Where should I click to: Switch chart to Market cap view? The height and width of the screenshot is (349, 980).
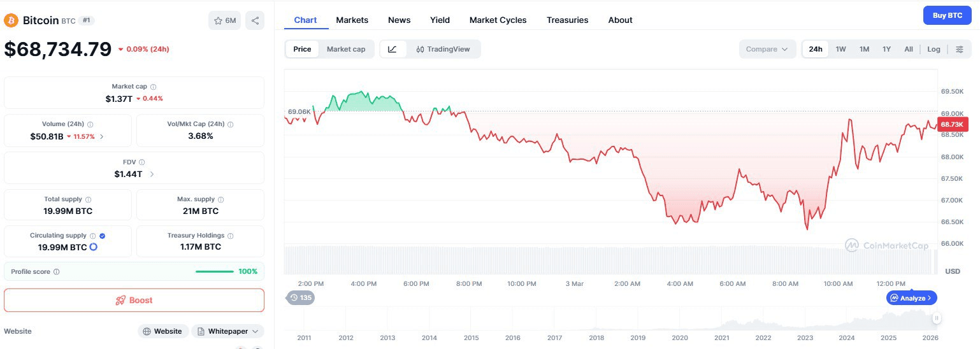(346, 49)
